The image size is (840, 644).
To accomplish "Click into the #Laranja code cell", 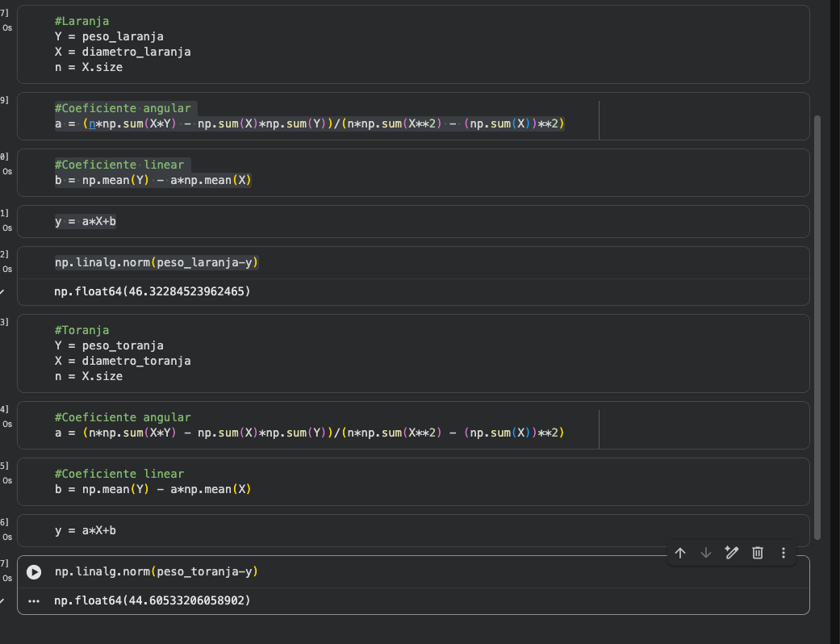I will point(323,44).
